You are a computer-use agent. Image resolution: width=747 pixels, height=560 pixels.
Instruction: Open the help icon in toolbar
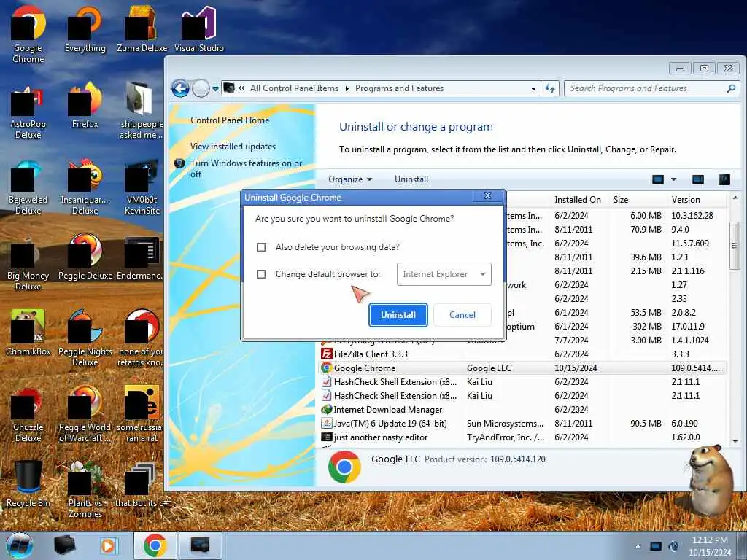pyautogui.click(x=724, y=179)
